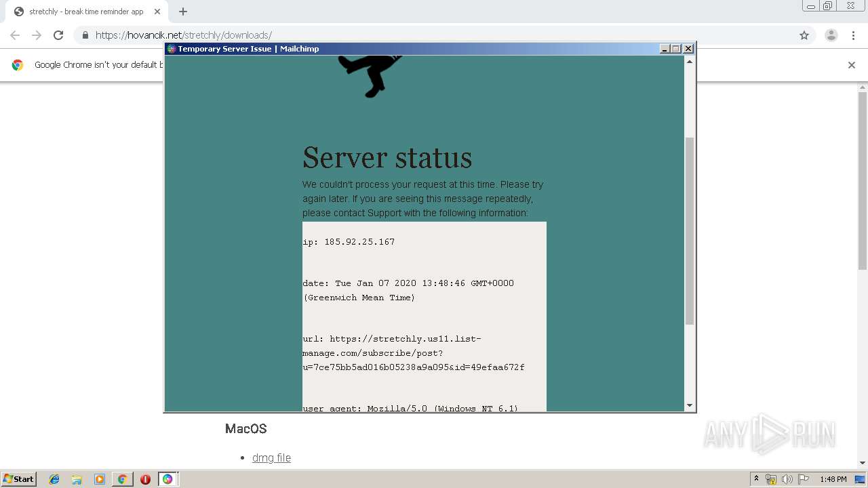Click the MacOS section heading

246,429
